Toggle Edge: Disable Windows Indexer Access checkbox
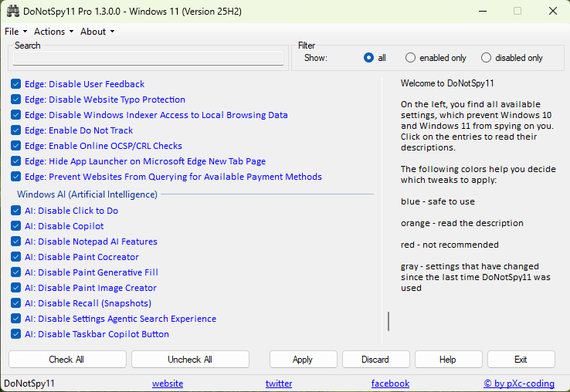The image size is (570, 392). coord(15,115)
